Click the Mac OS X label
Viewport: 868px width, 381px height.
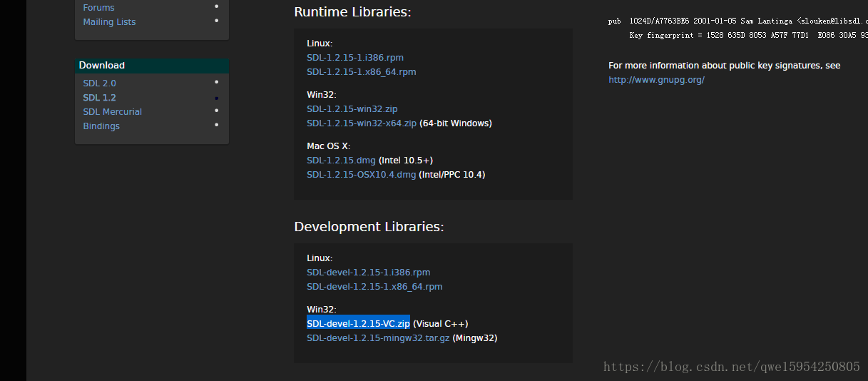tap(328, 146)
